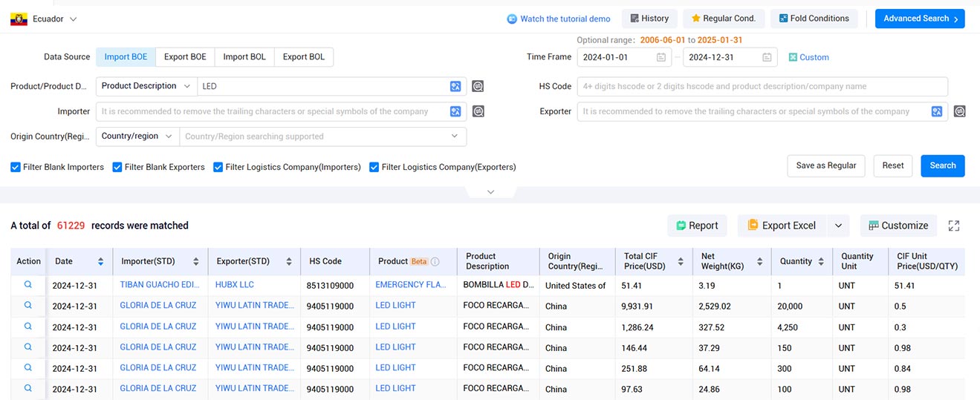Screen dimensions: 980x400
Task: Collapse the search conditions panel chevron
Action: click(x=490, y=192)
